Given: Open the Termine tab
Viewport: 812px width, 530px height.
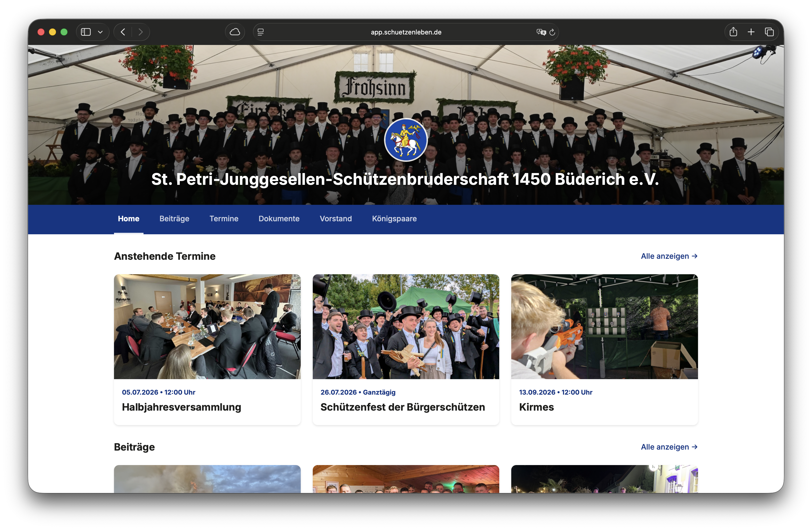Looking at the screenshot, I should pos(224,219).
